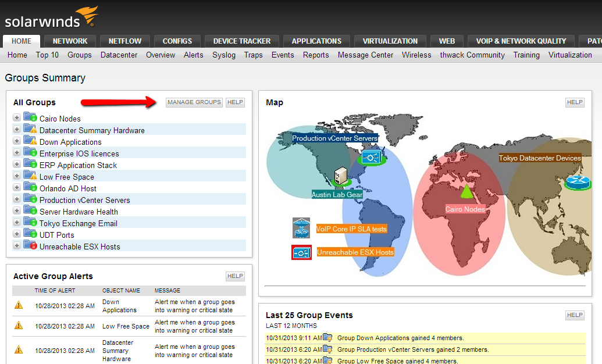Click the Cairo Nodes label on the map
602x364 pixels.
[x=465, y=209]
